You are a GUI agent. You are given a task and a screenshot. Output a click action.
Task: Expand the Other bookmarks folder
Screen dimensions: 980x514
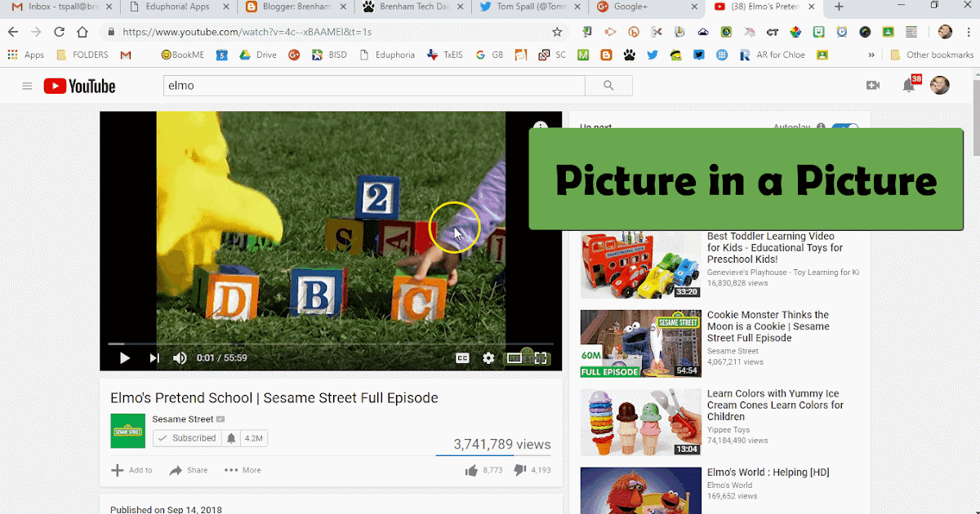[x=932, y=55]
